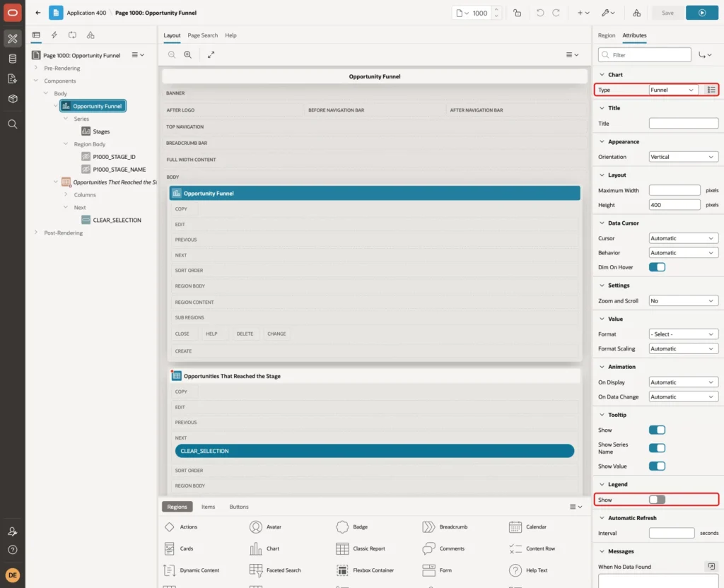Open the On Data Change dropdown
The image size is (724, 588).
click(x=684, y=397)
